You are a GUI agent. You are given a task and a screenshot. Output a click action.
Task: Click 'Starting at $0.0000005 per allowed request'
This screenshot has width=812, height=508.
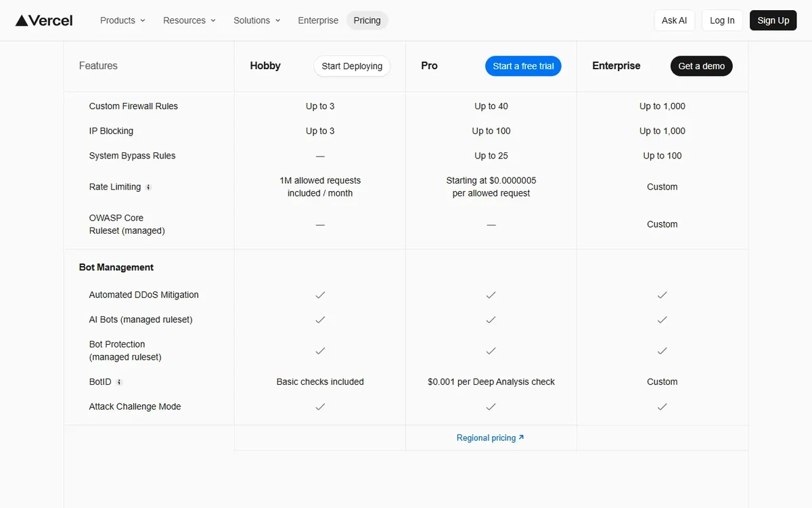pos(491,187)
